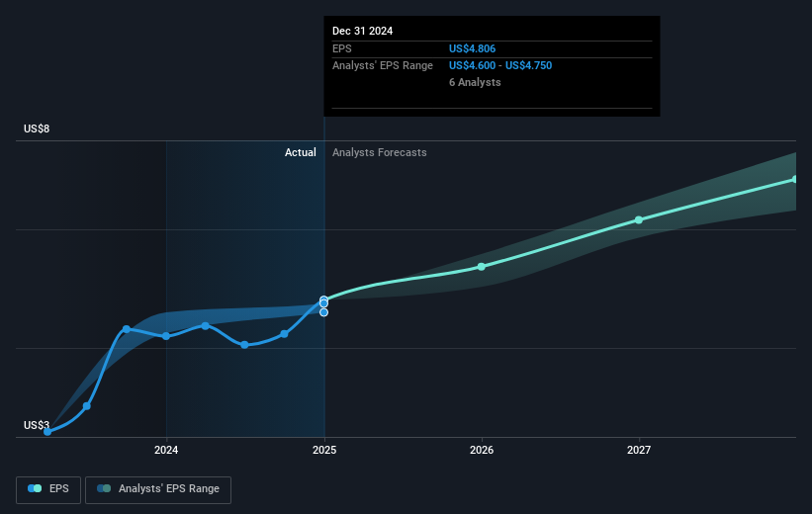Click the Analysts Forecasts section label
Image resolution: width=812 pixels, height=514 pixels.
[380, 152]
